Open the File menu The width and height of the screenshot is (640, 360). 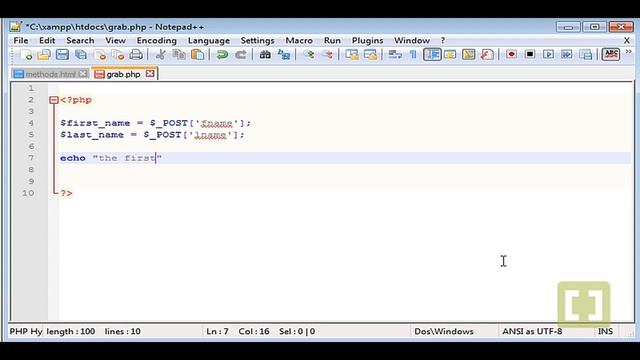coord(21,40)
